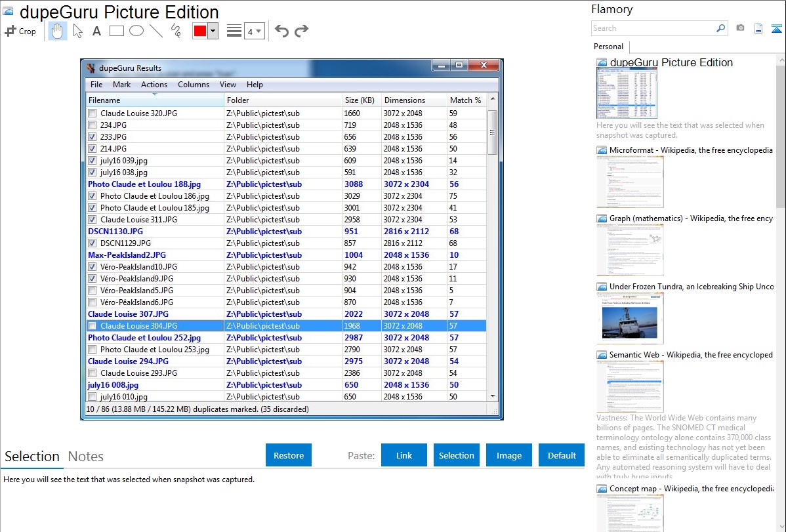Image resolution: width=786 pixels, height=532 pixels.
Task: Sort results by the Dimensions column
Action: coord(414,100)
